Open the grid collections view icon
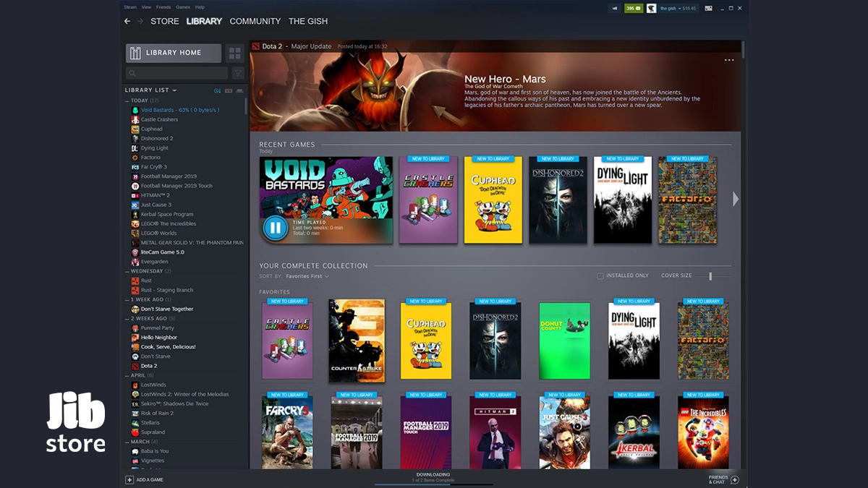 [x=234, y=53]
